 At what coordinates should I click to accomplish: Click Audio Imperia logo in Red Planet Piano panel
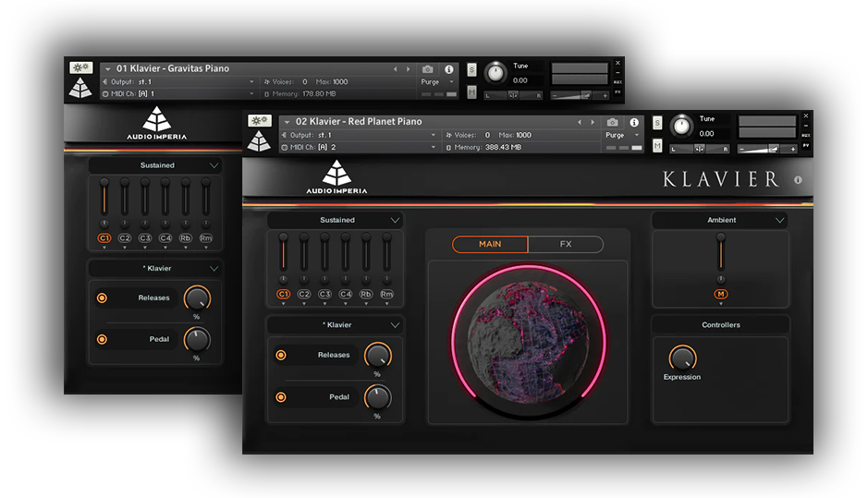[x=336, y=177]
